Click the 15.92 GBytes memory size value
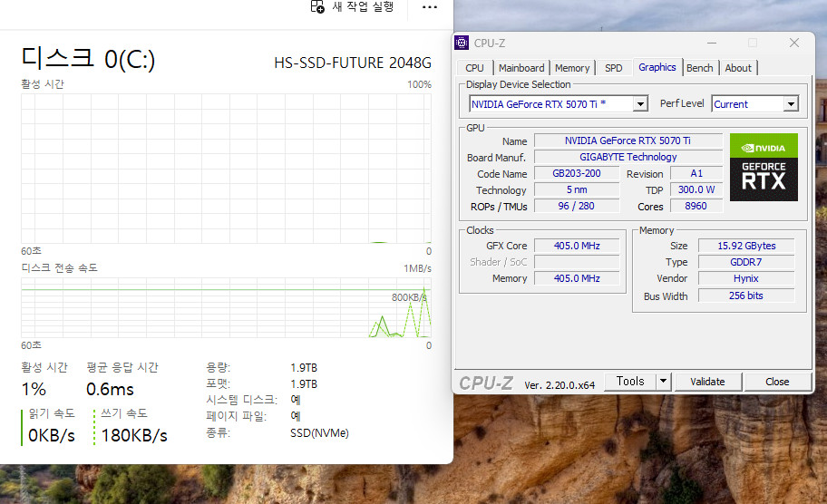The image size is (827, 504). 746,245
